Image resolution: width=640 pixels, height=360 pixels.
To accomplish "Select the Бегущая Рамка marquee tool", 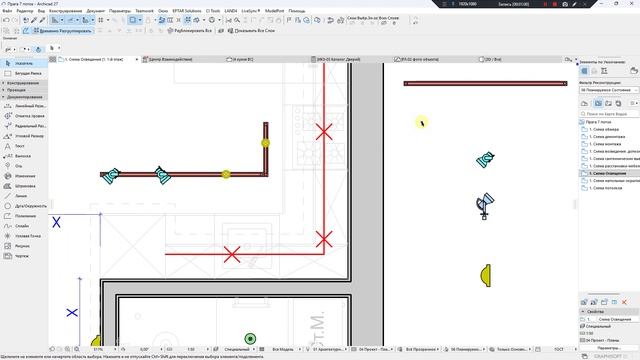I will 24,73.
